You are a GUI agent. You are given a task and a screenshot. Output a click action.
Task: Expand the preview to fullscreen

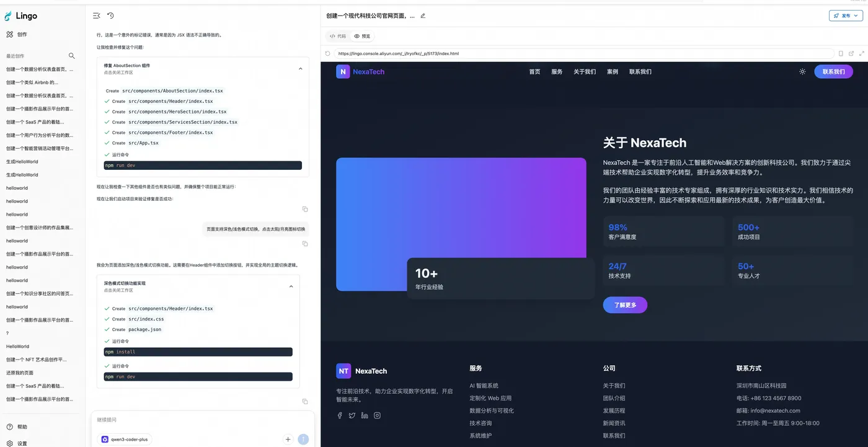pos(862,53)
